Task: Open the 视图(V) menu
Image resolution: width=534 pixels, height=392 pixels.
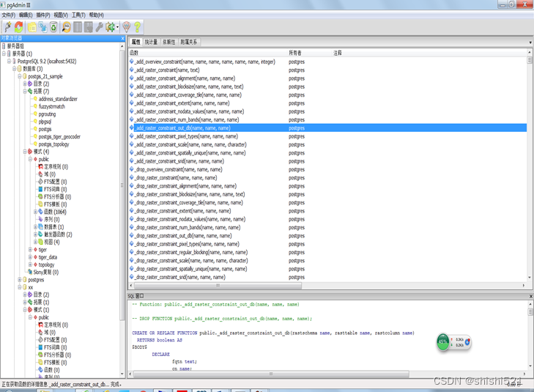Action: [x=61, y=15]
